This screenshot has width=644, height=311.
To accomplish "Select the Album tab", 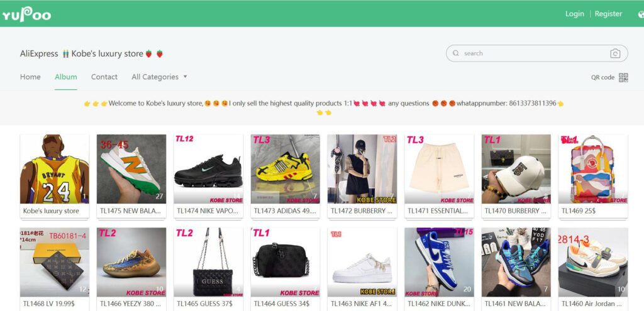I will coord(65,77).
